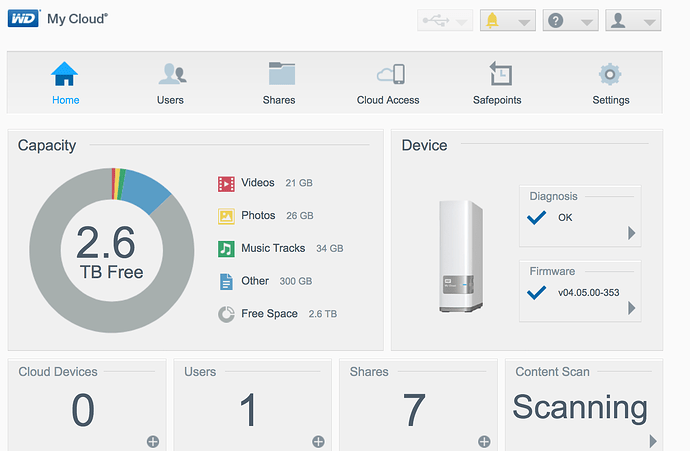The height and width of the screenshot is (451, 690).
Task: Click the bell alert icon
Action: coord(492,20)
